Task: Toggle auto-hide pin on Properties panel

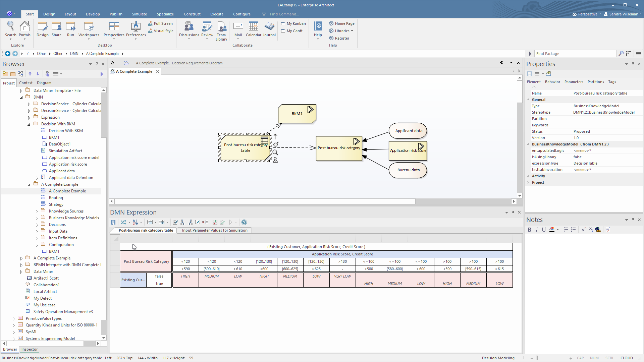Action: tap(633, 64)
